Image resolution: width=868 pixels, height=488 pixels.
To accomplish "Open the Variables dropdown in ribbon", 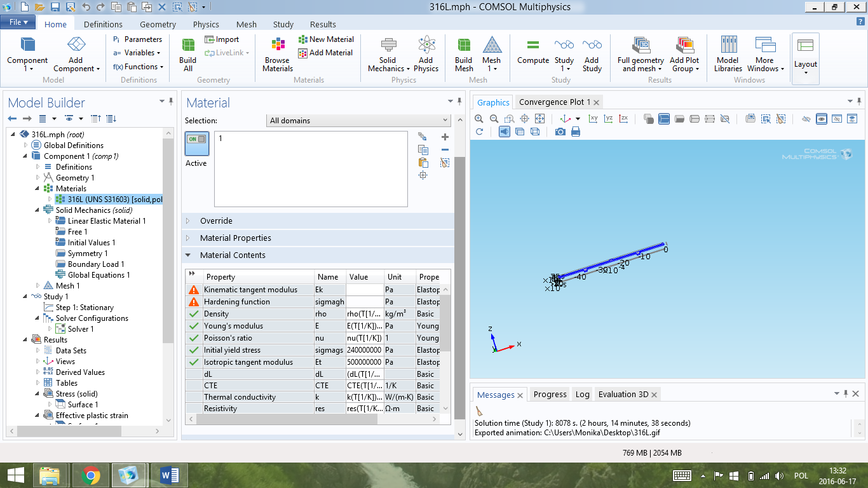I will pos(137,53).
